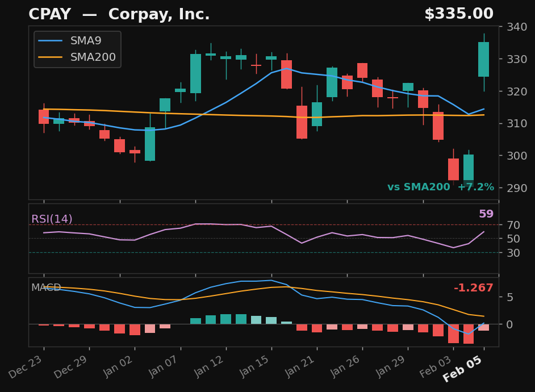
Task: Click the MACD 0 axis label
Action: point(510,324)
